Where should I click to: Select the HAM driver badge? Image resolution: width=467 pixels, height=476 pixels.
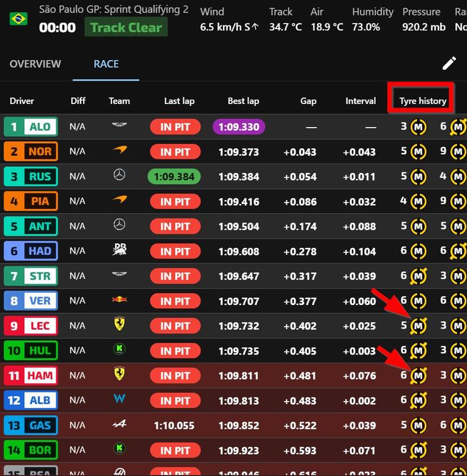(30, 376)
